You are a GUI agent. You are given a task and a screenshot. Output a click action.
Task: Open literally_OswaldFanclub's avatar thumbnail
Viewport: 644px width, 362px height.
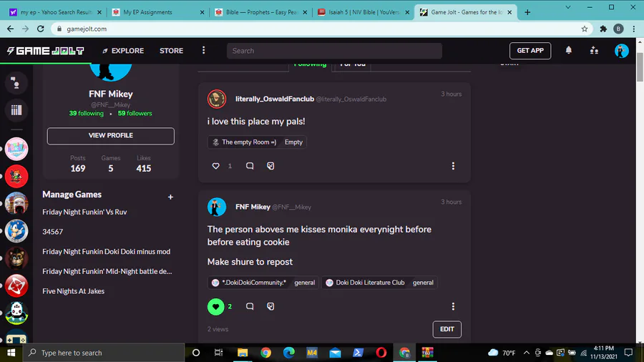click(216, 99)
